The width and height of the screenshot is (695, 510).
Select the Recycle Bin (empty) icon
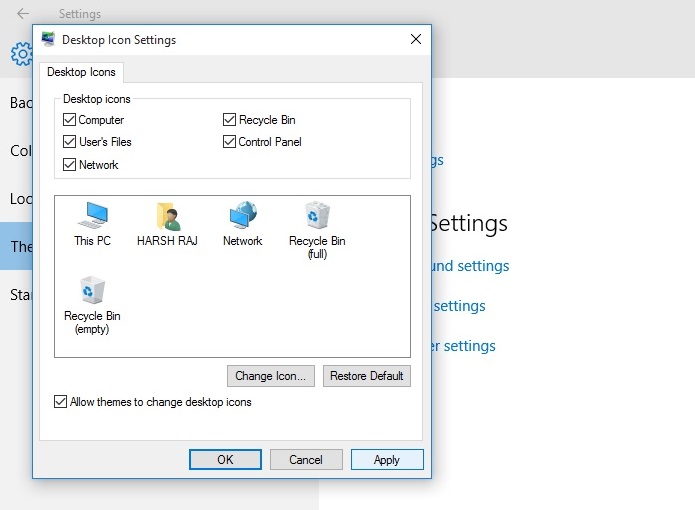coord(92,292)
